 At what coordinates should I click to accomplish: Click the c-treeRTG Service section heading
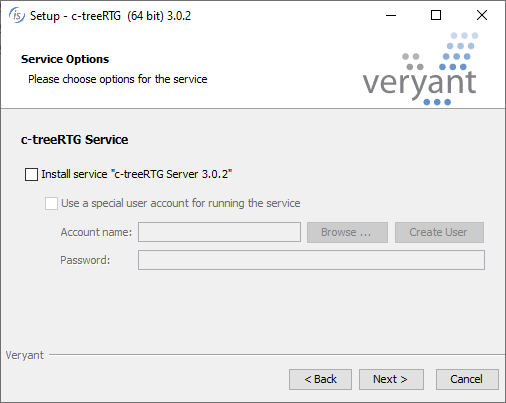coord(74,140)
